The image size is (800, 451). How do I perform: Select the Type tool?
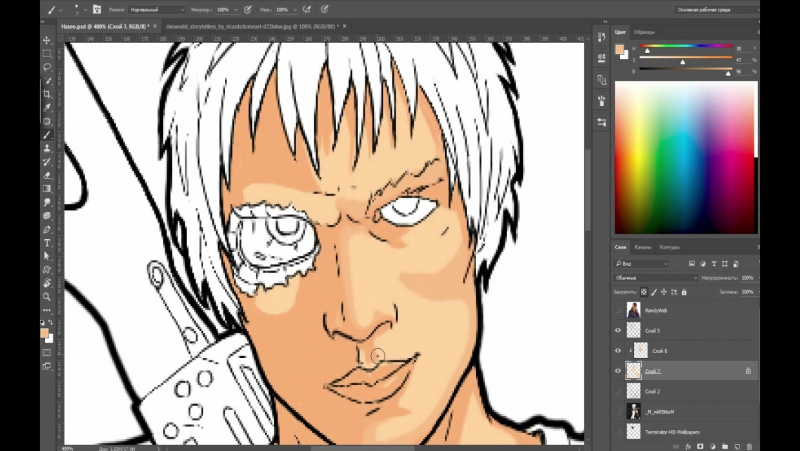47,243
